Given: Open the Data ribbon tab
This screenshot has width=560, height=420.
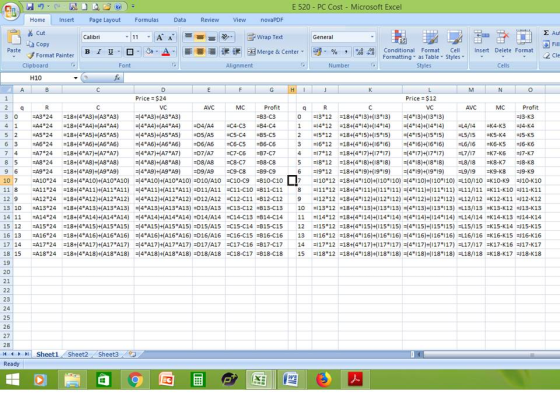Looking at the screenshot, I should (x=180, y=20).
